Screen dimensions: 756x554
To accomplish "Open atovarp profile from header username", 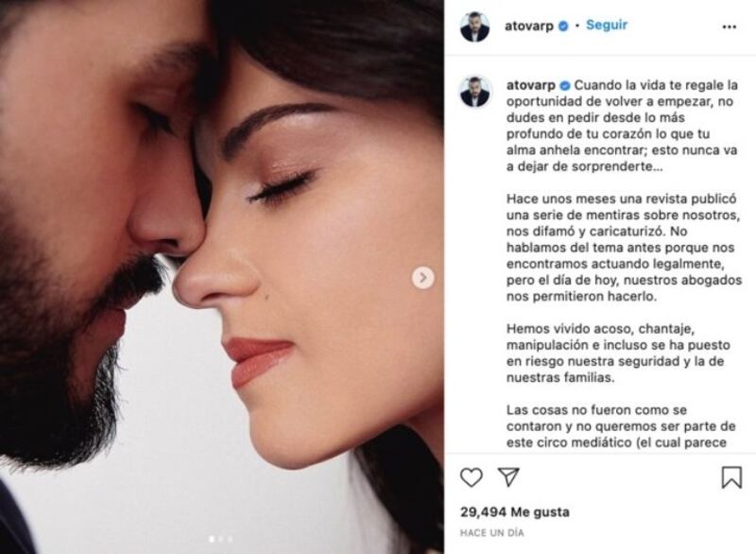I will (529, 26).
